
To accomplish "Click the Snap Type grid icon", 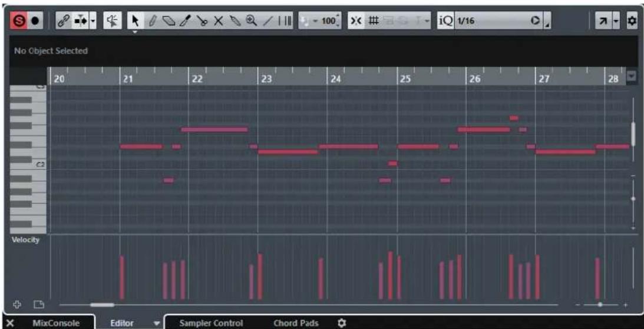I will pyautogui.click(x=373, y=21).
